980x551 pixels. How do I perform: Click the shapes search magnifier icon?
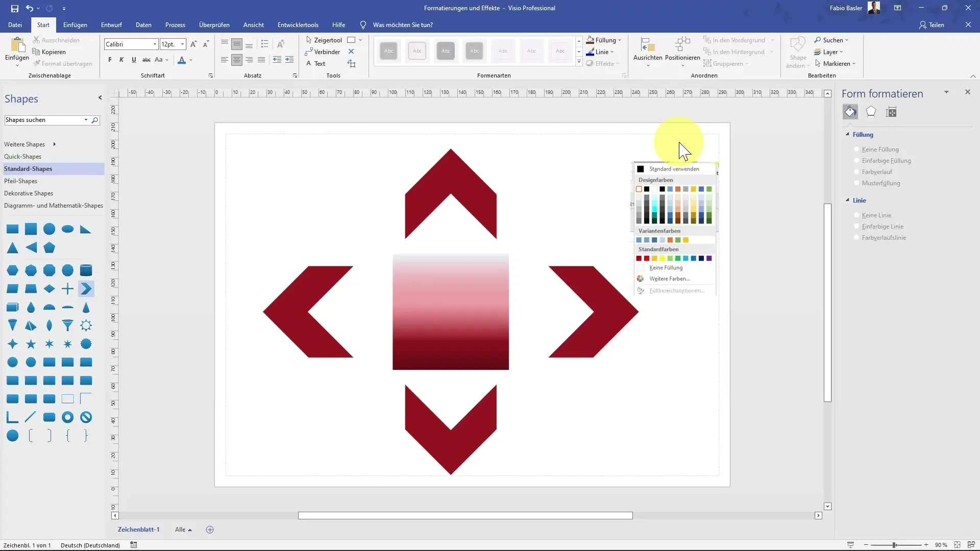pyautogui.click(x=94, y=120)
